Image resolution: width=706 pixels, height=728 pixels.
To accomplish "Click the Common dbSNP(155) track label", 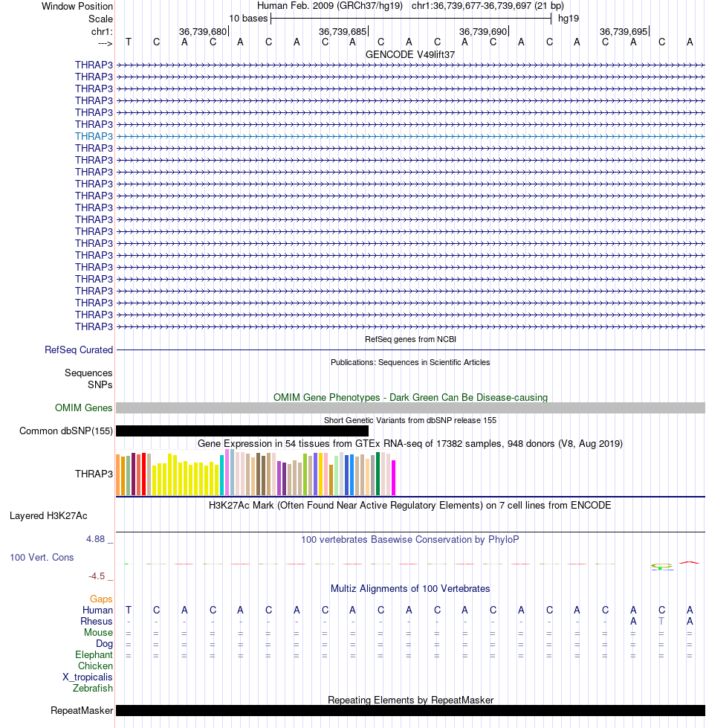I will [66, 431].
